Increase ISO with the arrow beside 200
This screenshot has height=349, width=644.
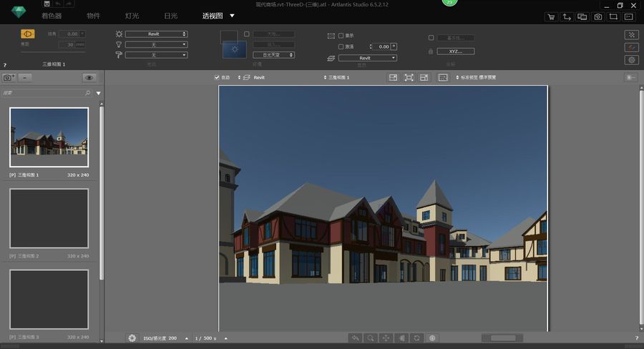[187, 338]
